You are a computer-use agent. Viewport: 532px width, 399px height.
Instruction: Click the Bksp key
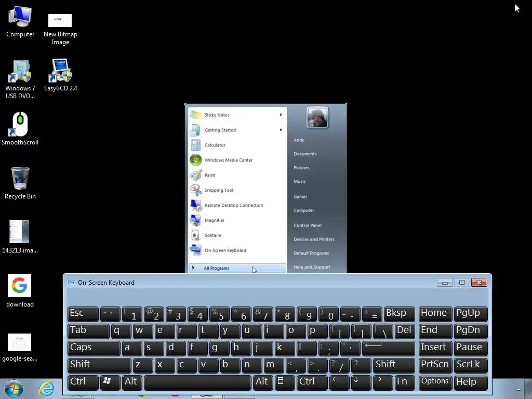click(400, 314)
